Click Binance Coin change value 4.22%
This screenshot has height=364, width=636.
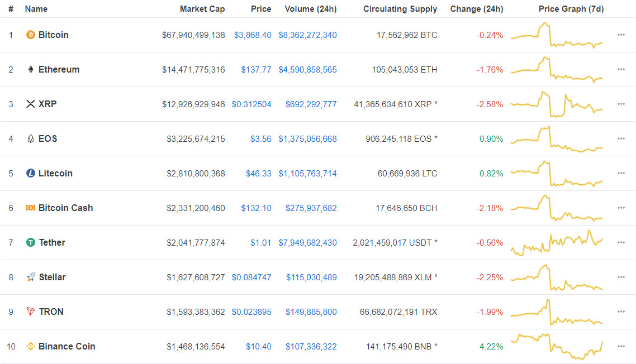(491, 347)
